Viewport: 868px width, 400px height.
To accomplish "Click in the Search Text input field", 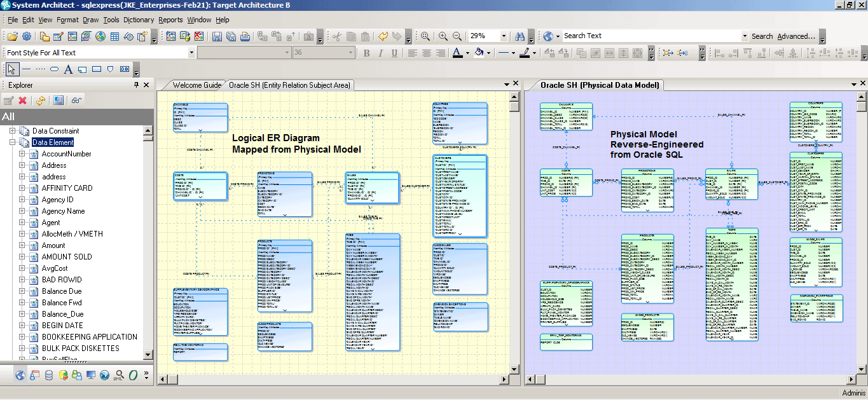I will coord(651,36).
